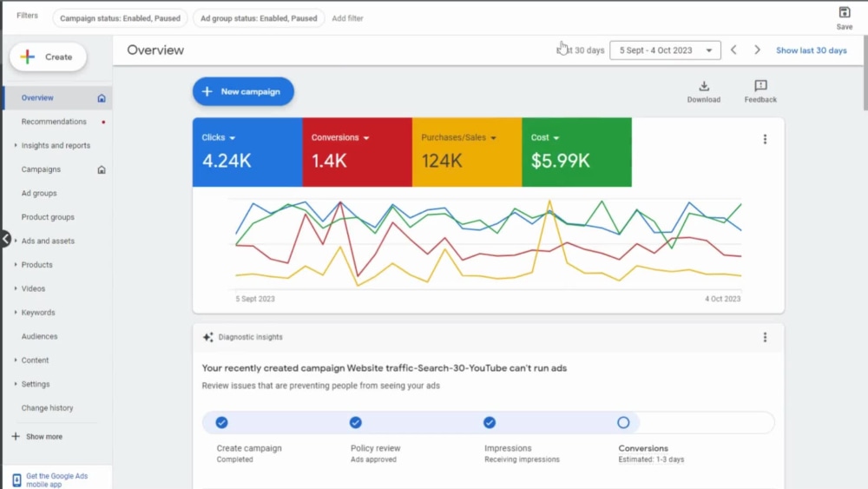Screen dimensions: 868x489
Task: Select the green Cost scorecard tile
Action: coord(576,152)
